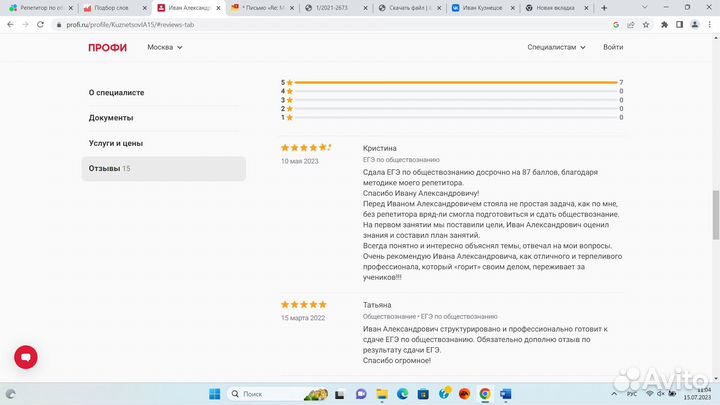This screenshot has height=405, width=720.
Task: Click Татьяна's five-star rating
Action: point(304,304)
